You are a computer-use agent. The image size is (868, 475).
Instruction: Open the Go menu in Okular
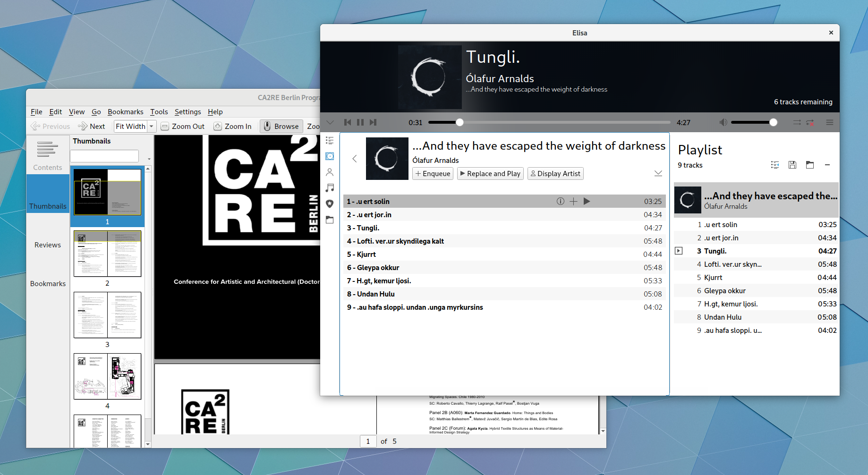[x=96, y=112]
